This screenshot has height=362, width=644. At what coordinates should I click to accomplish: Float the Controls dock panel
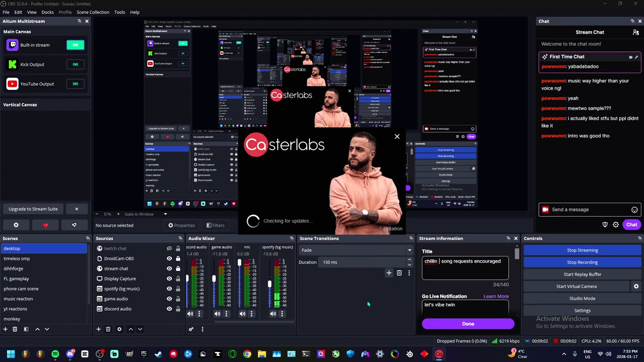click(639, 238)
